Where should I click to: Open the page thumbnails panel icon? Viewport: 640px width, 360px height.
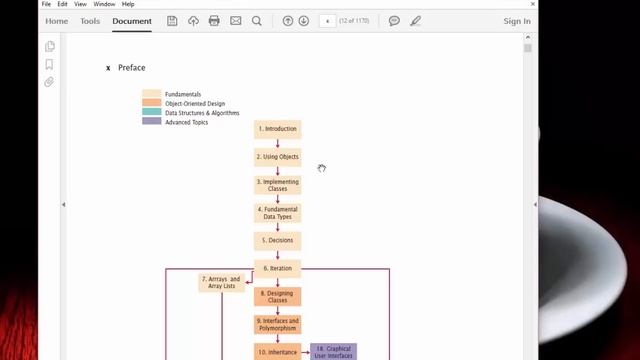pos(49,46)
